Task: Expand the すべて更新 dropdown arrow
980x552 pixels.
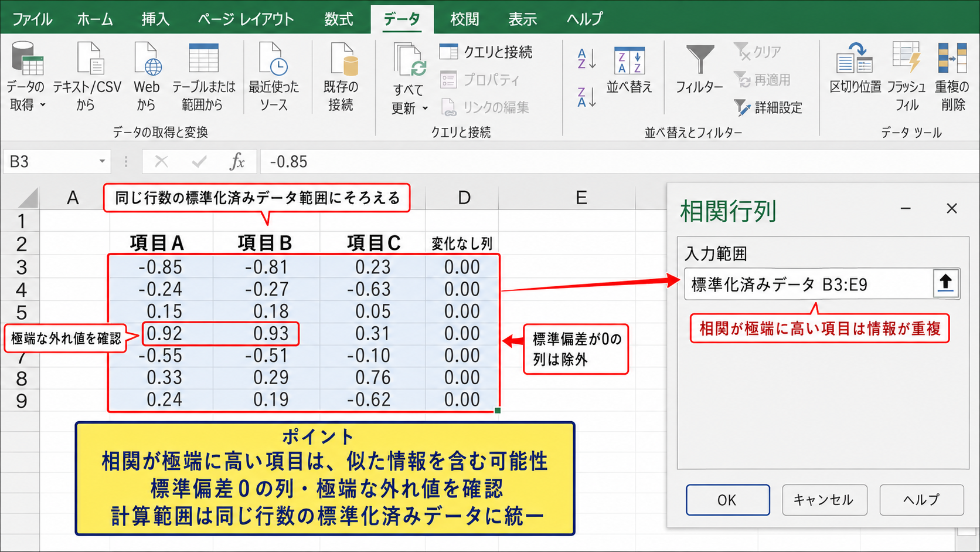Action: point(425,109)
